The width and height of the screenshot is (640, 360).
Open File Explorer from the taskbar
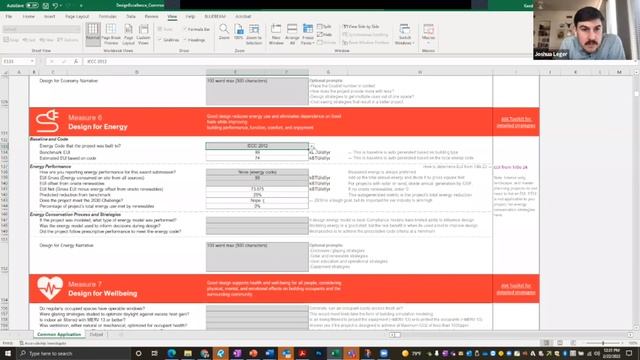click(188, 353)
